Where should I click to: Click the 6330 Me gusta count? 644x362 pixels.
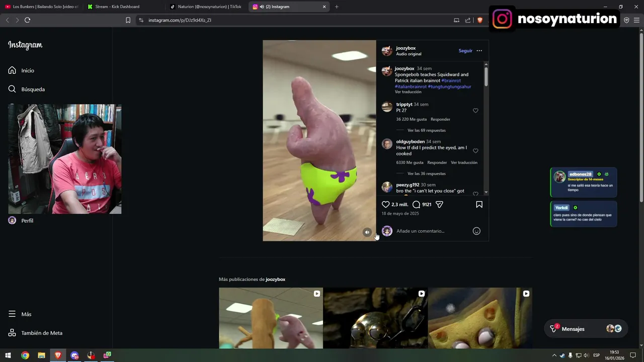coord(410,162)
